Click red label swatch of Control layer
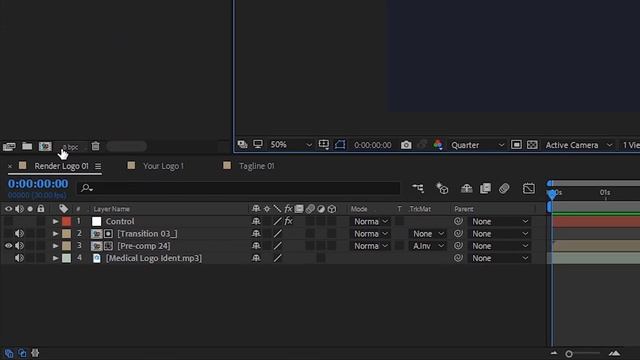Screen dimensions: 640x360 tap(66, 221)
